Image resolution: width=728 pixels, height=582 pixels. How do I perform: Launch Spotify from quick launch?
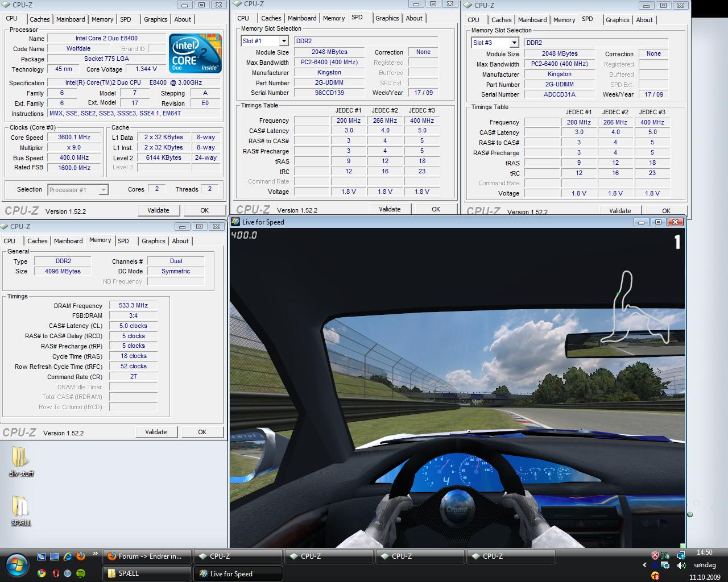point(81,573)
